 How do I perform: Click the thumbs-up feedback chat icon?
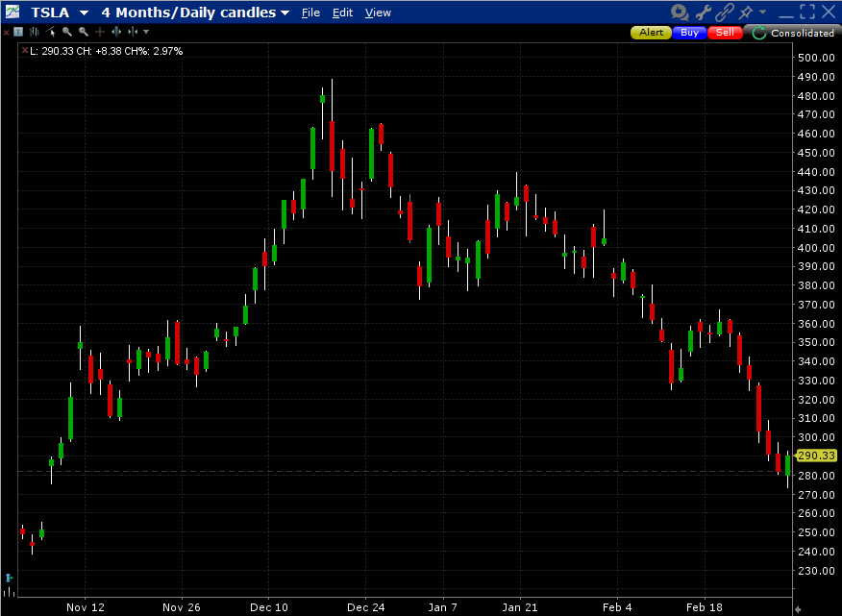[680, 12]
